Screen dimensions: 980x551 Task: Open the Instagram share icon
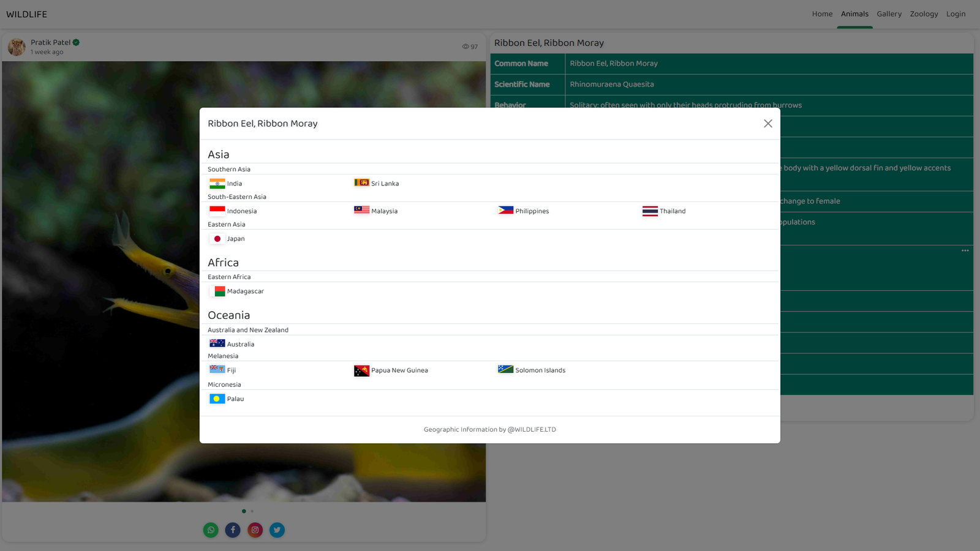click(x=255, y=530)
